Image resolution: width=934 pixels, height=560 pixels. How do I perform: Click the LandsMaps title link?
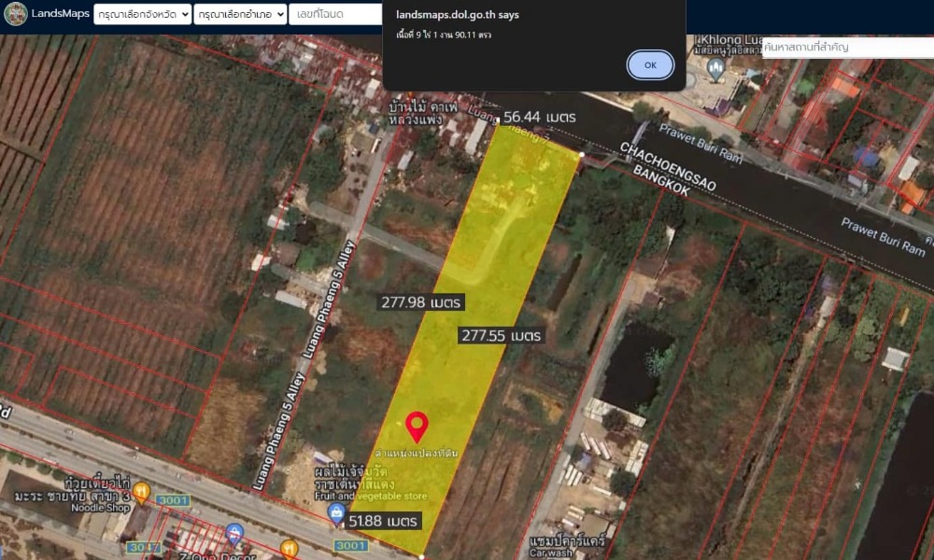tap(59, 14)
